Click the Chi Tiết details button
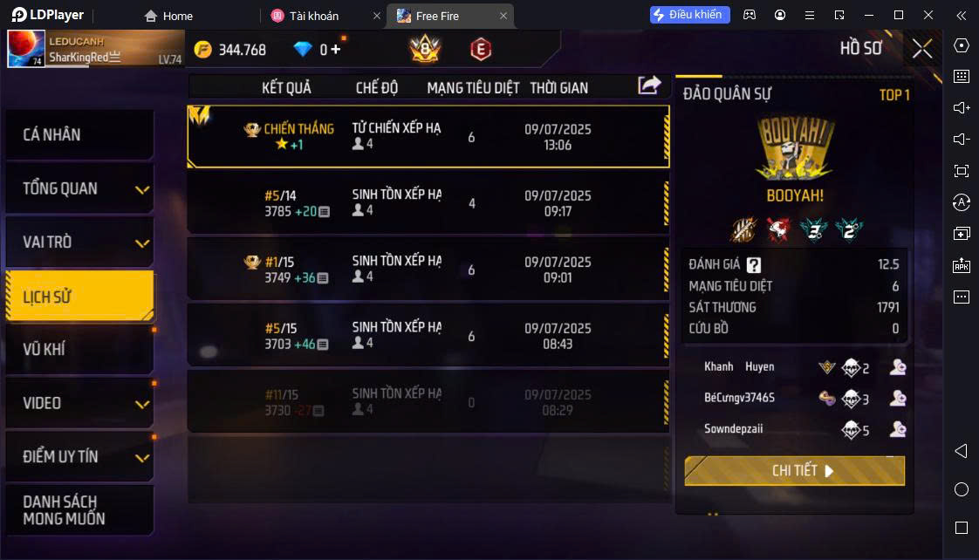979x560 pixels. tap(794, 471)
